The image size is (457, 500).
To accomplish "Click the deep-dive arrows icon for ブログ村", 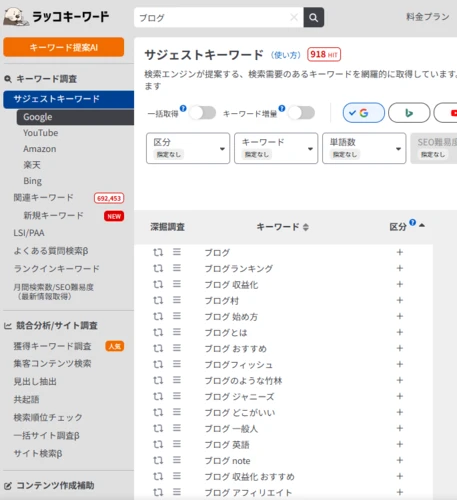I will pyautogui.click(x=158, y=300).
